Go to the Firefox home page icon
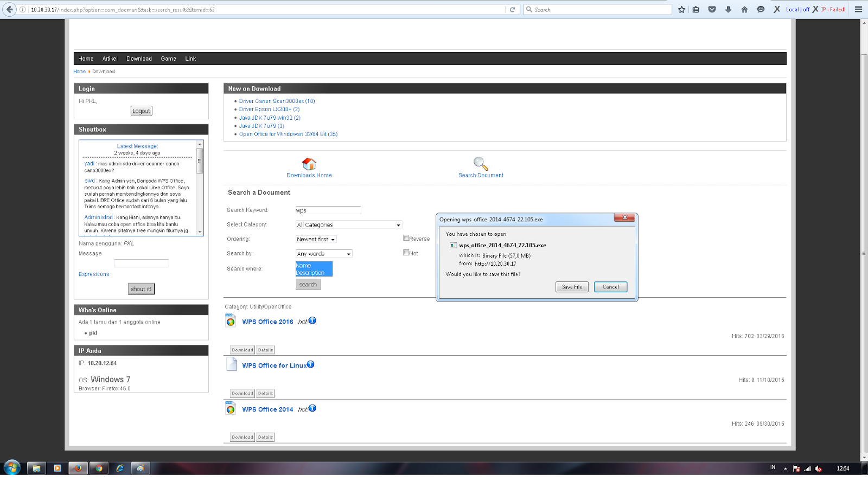This screenshot has width=868, height=488. point(744,10)
